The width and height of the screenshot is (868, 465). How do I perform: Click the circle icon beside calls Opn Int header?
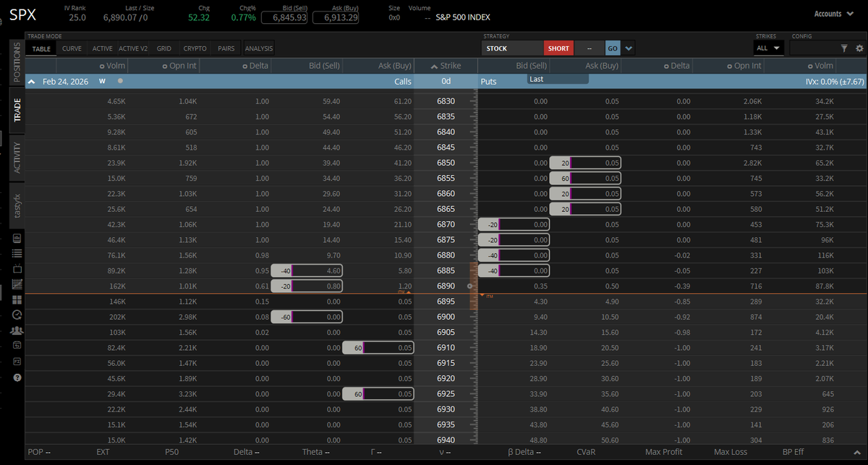tap(166, 66)
